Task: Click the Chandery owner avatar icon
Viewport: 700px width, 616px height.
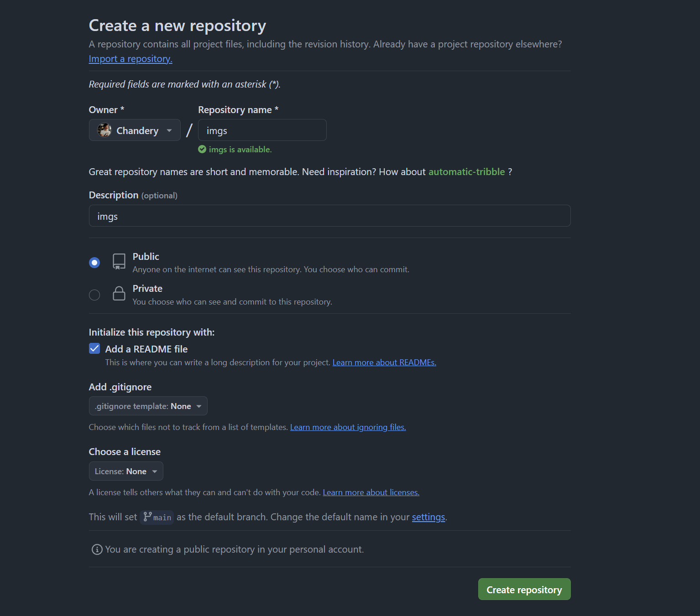Action: (x=104, y=130)
